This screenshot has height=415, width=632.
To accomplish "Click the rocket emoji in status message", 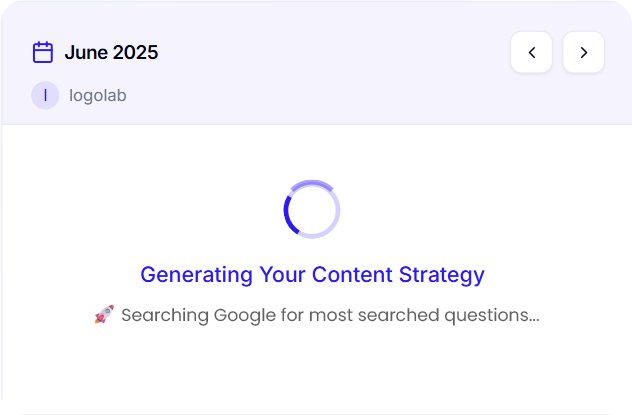I will (104, 314).
